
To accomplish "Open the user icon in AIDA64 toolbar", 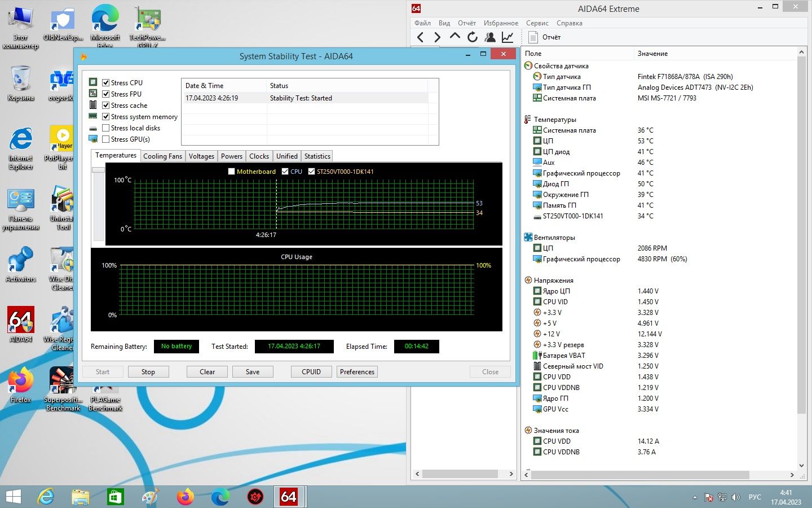I will 490,37.
